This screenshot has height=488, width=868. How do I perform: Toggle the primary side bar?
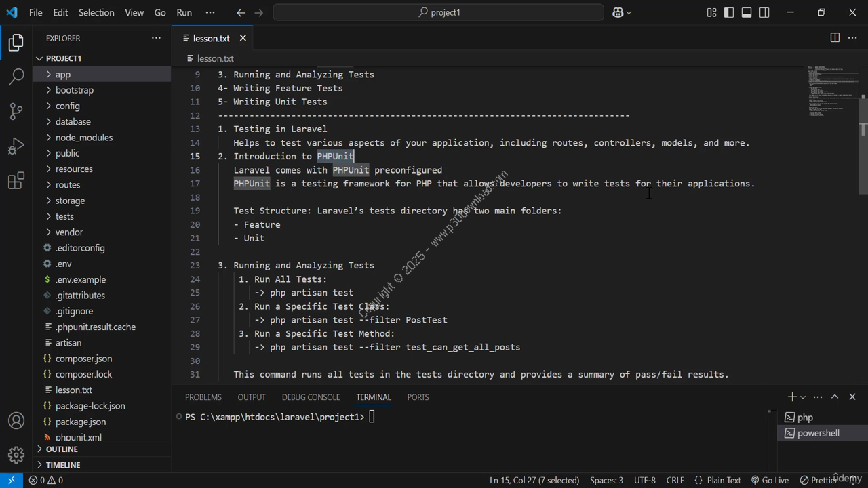(x=729, y=12)
